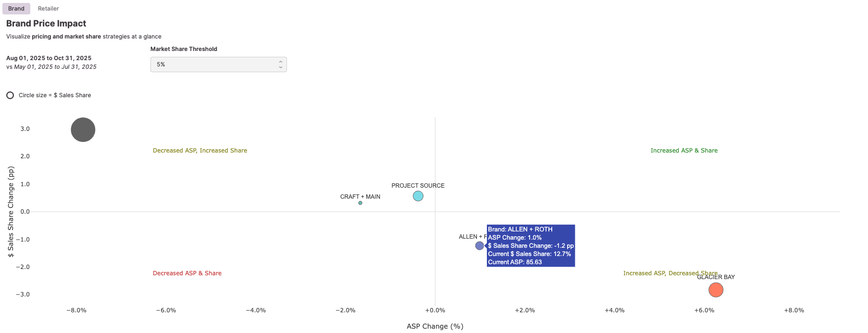Open the Market Share Threshold dropdown
The image size is (868, 333).
[218, 64]
